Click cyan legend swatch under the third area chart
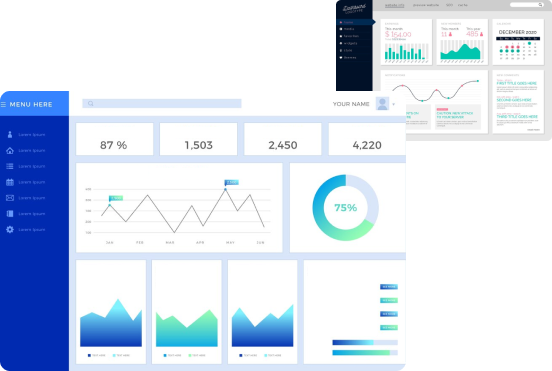 pyautogui.click(x=266, y=356)
